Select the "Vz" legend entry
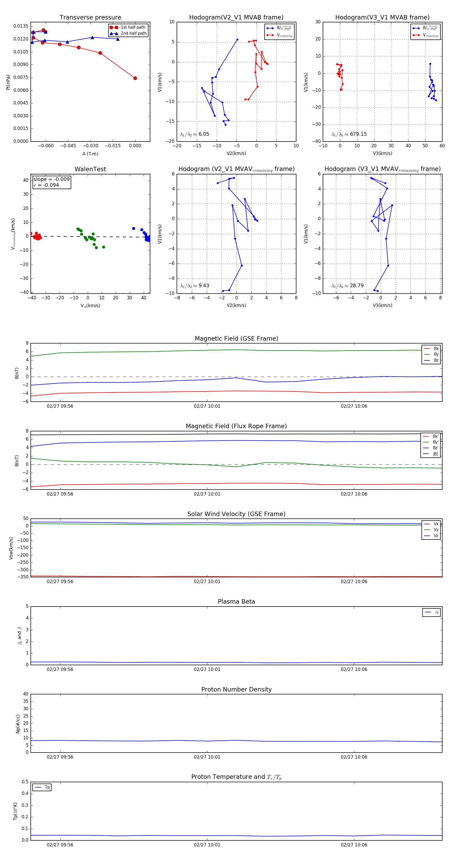 [431, 536]
